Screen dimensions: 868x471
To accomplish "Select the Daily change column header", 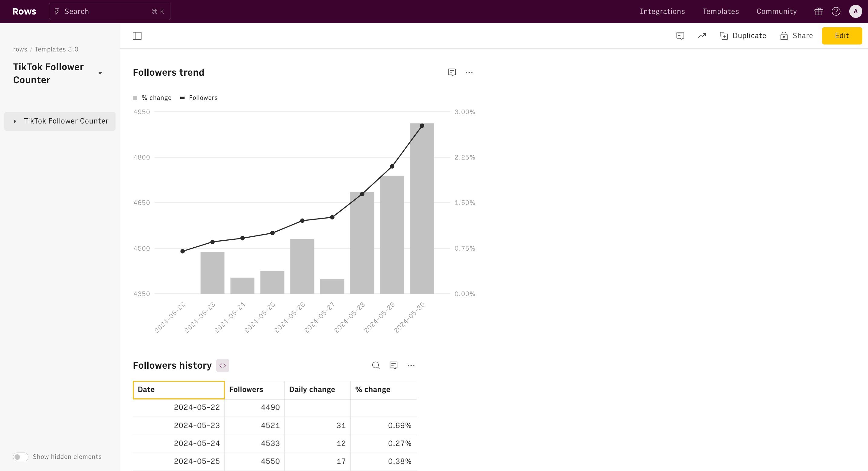I will point(318,390).
